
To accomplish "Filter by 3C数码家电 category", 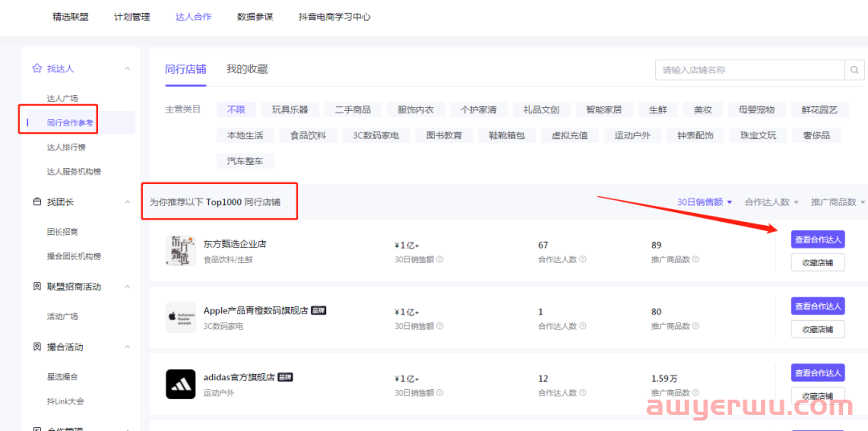I will coord(376,136).
